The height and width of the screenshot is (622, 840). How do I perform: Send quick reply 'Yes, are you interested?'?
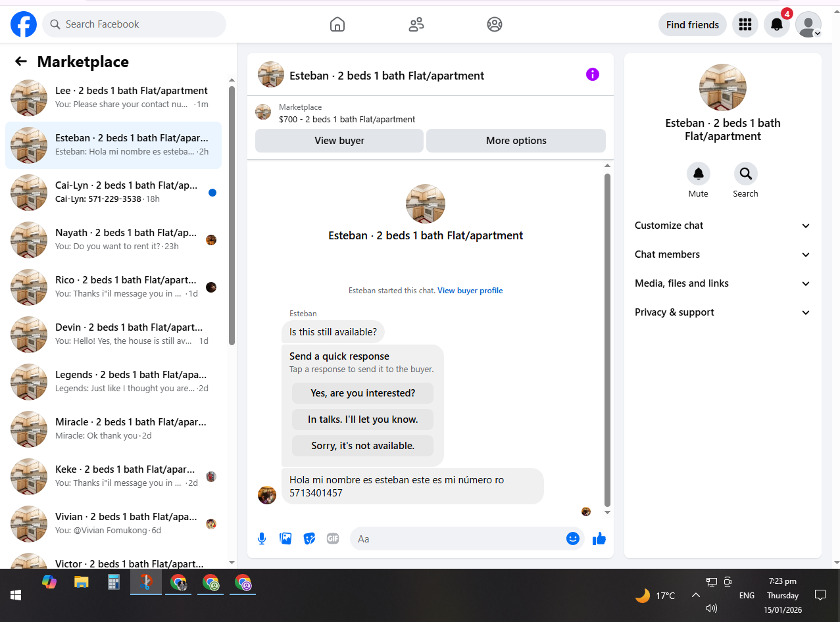tap(363, 393)
